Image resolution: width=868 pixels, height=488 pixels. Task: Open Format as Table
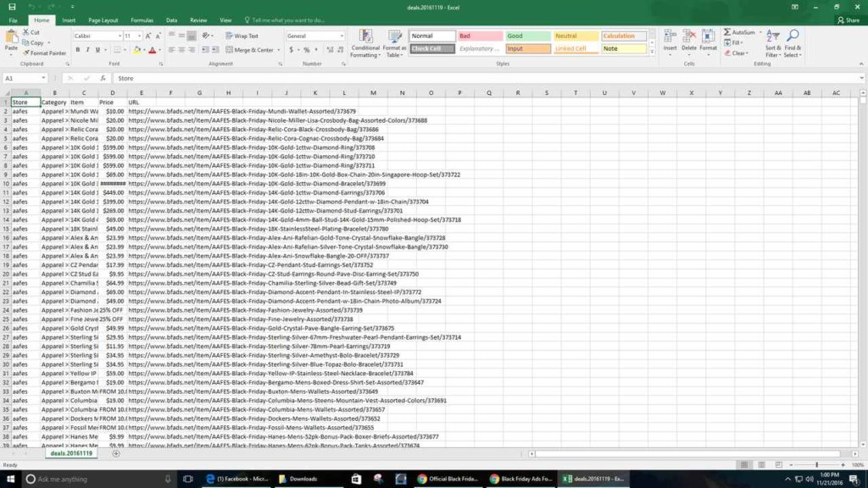[x=395, y=44]
